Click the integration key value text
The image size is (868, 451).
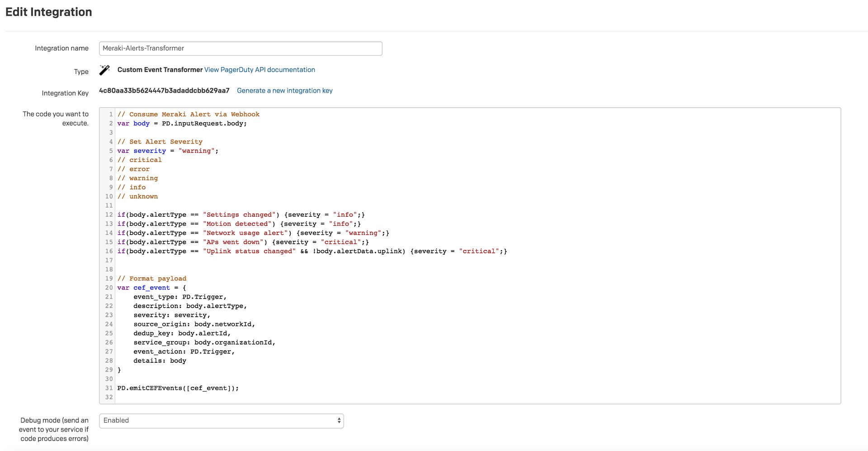pos(164,90)
